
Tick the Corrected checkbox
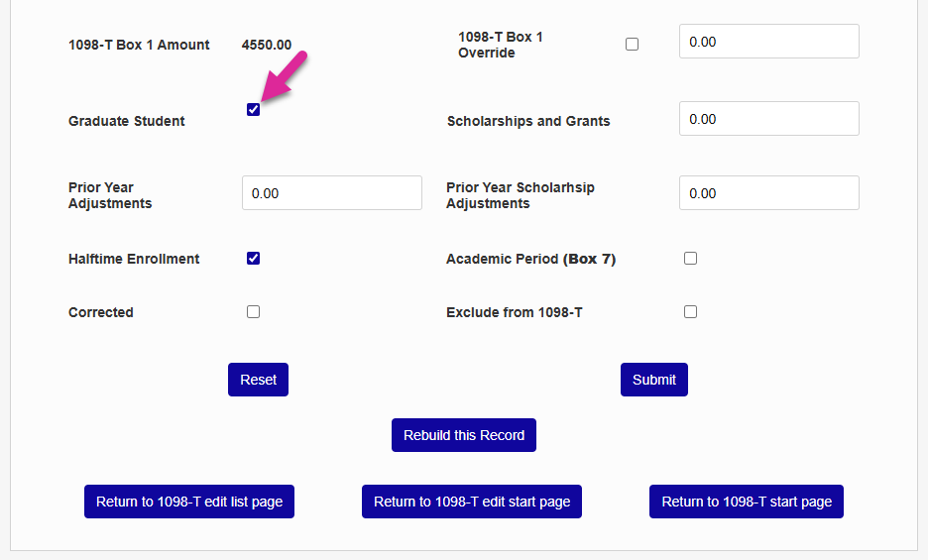[254, 311]
